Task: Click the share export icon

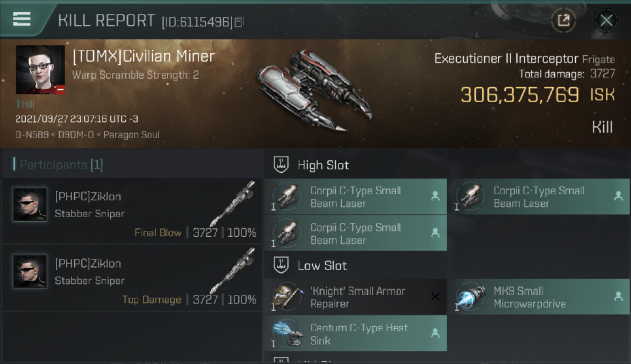Action: pyautogui.click(x=564, y=20)
